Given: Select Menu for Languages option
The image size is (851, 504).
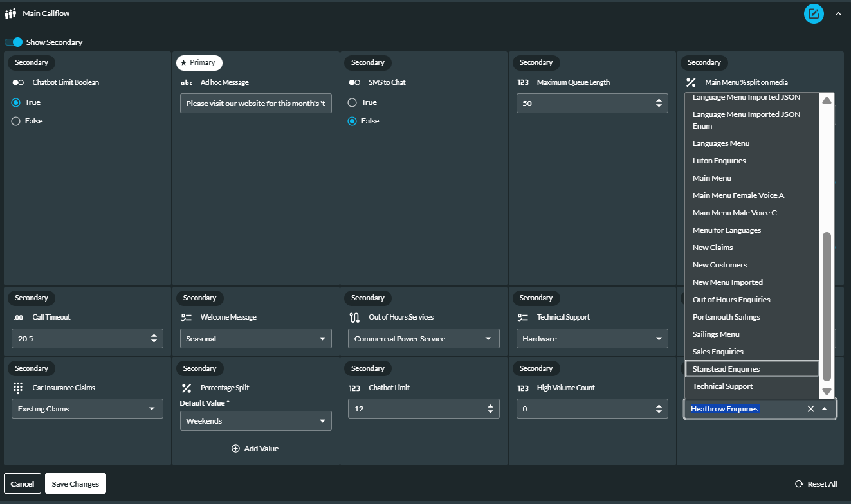Looking at the screenshot, I should (x=752, y=230).
